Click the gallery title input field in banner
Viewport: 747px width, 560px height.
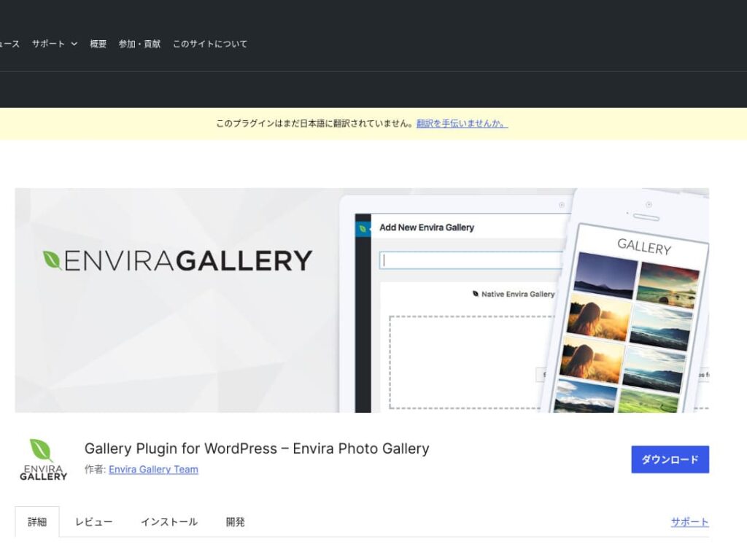coord(471,260)
